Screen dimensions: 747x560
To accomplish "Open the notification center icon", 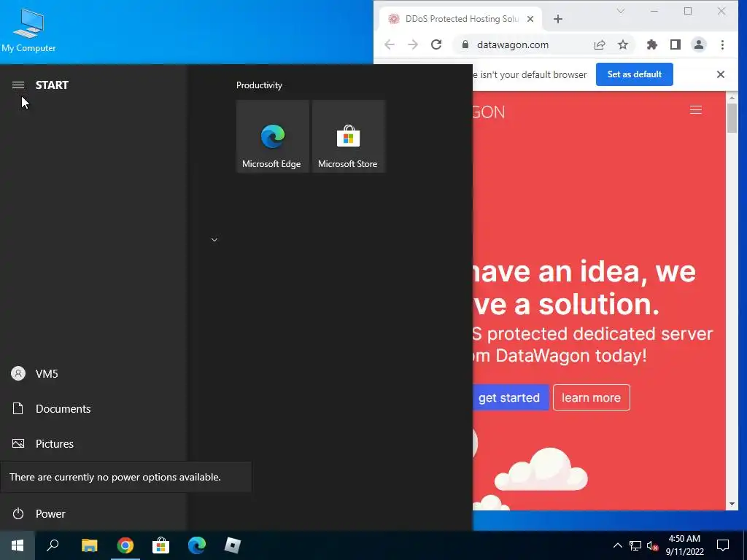I will [x=723, y=545].
